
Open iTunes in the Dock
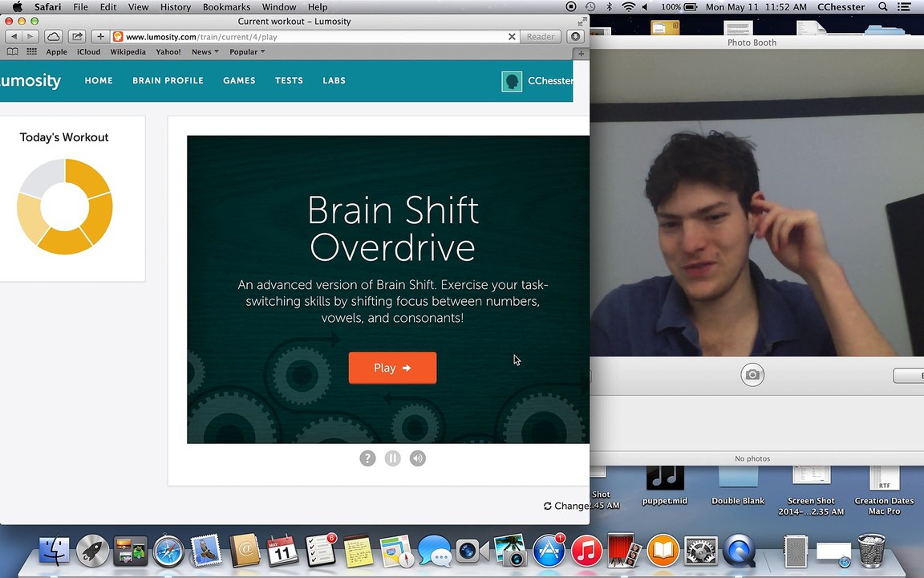click(586, 551)
